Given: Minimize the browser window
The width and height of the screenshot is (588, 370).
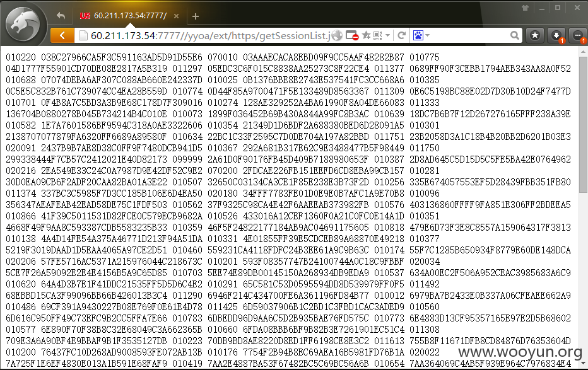Looking at the screenshot, I should 541,8.
